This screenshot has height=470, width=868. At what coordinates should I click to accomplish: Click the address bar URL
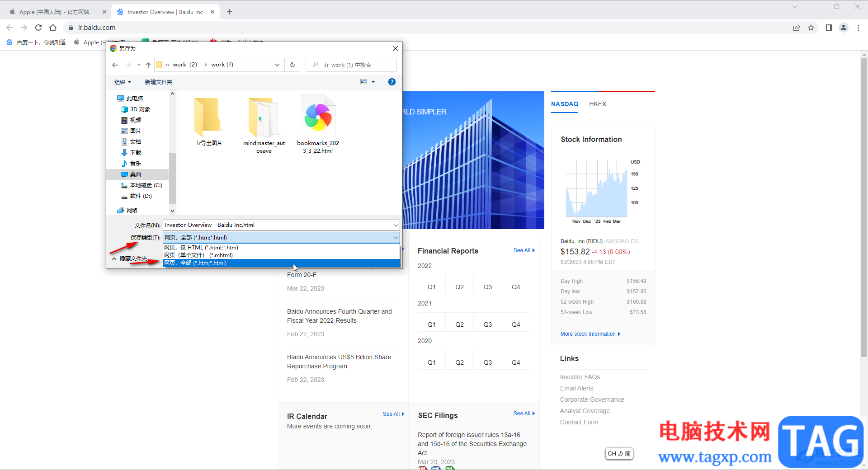click(x=97, y=28)
